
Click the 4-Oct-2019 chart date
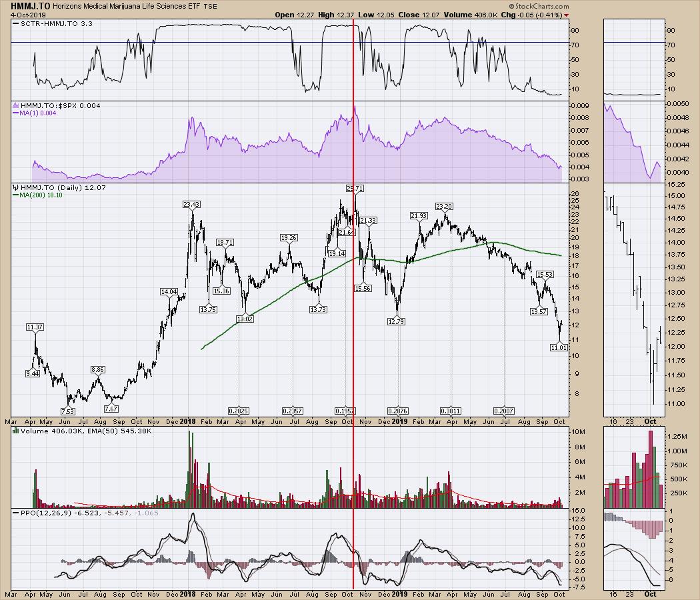[x=28, y=15]
